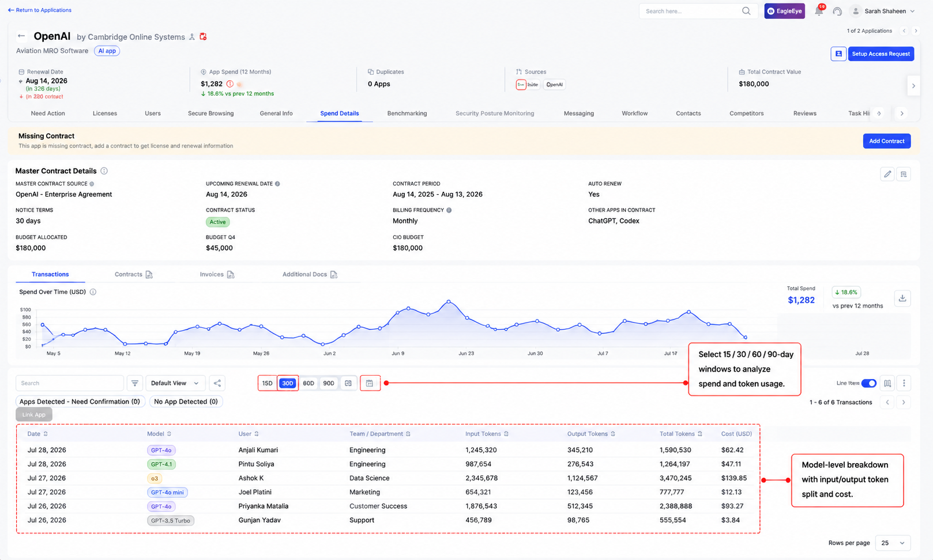Click the search magnifier icon in top bar
The image size is (933, 560).
point(746,11)
